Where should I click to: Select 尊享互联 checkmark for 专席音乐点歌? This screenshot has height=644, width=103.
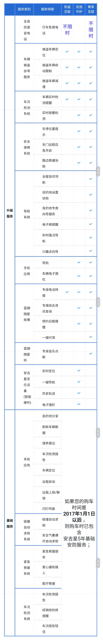pos(91,353)
